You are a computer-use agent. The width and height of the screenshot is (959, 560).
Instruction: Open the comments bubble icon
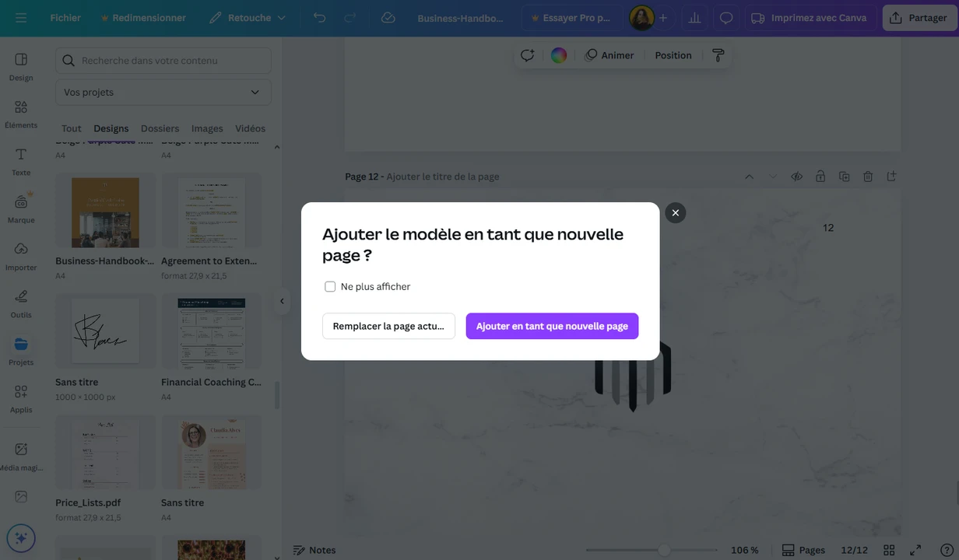pos(726,17)
